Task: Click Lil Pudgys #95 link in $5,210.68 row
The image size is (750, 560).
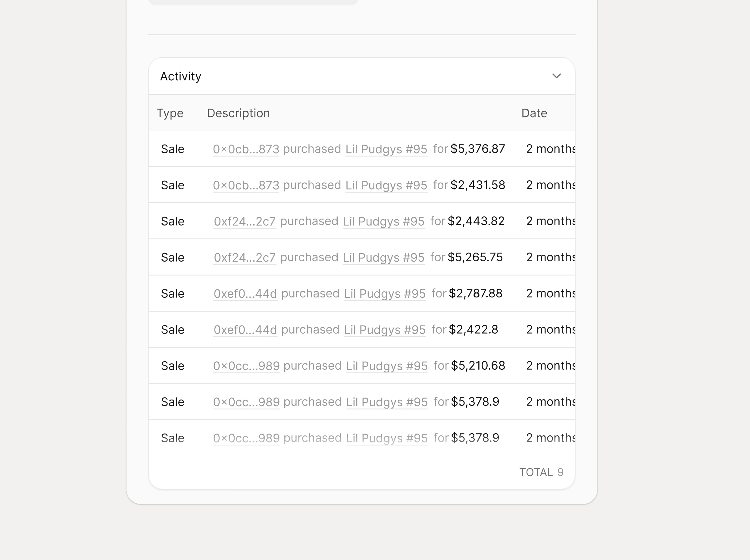Action: tap(386, 366)
